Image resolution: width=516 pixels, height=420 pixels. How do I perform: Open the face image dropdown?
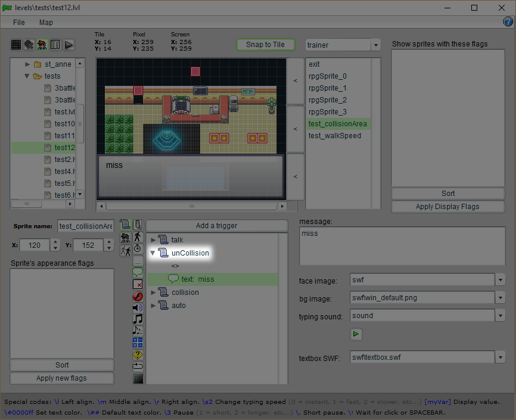click(499, 280)
